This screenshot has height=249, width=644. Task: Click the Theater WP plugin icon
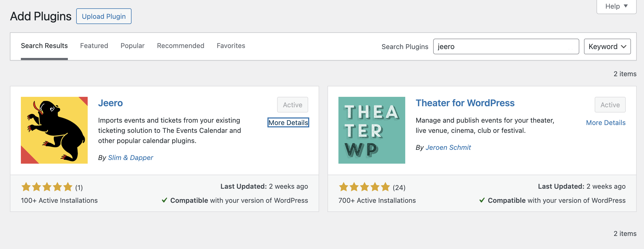click(x=372, y=130)
